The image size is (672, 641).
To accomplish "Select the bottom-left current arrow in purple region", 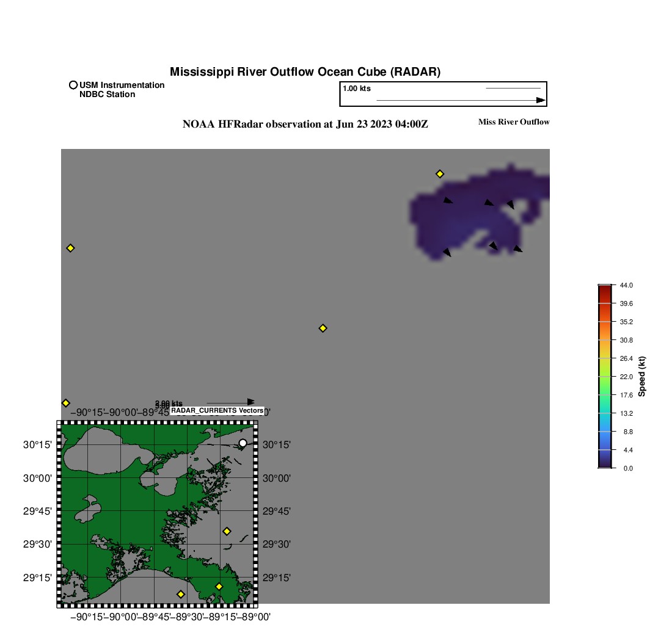I will coord(447,252).
